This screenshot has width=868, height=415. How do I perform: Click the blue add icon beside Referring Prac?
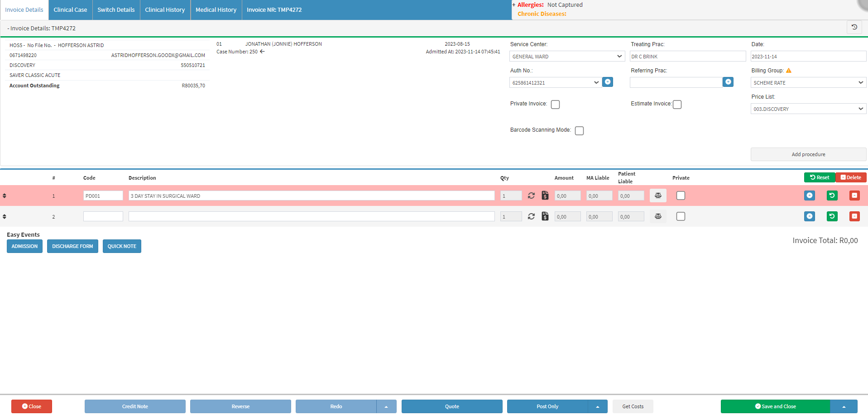pos(728,82)
